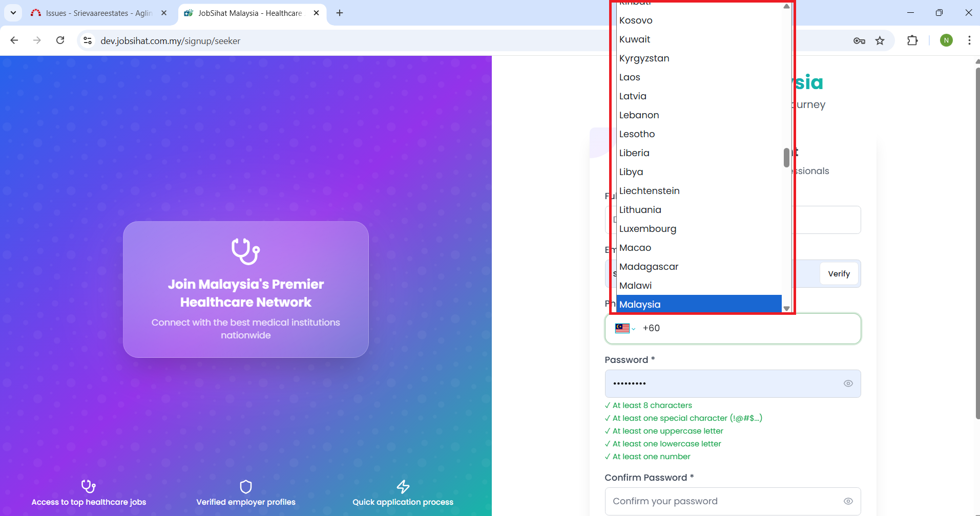Open a new browser tab
The height and width of the screenshot is (516, 980).
click(340, 13)
